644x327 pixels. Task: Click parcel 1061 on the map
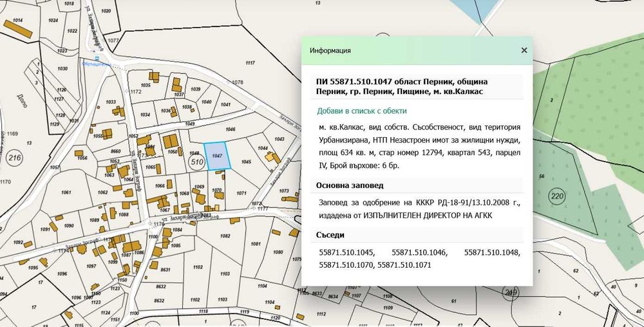coord(66,192)
